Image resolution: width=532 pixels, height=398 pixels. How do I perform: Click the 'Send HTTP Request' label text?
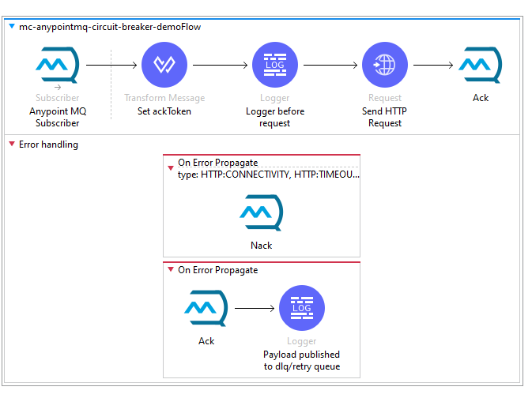click(x=384, y=117)
